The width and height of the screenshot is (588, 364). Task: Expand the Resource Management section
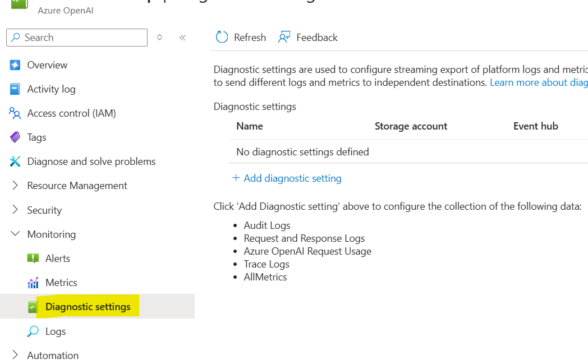(15, 185)
